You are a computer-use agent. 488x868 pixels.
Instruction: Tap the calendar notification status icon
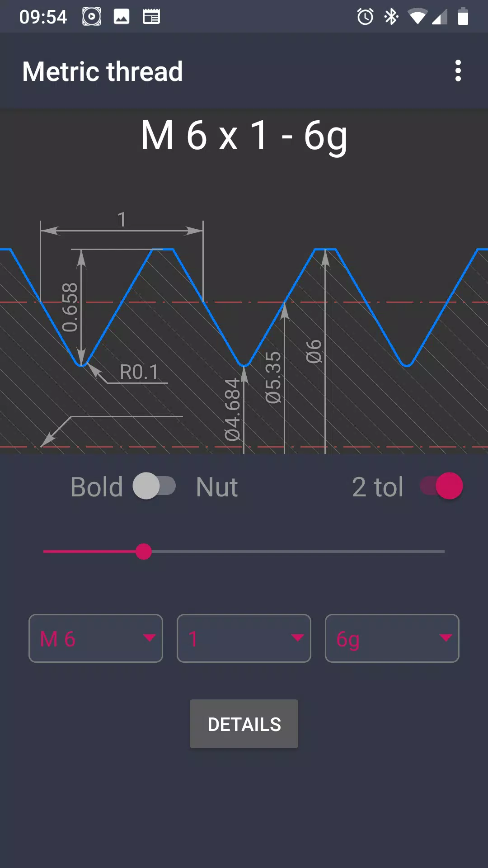[x=151, y=17]
